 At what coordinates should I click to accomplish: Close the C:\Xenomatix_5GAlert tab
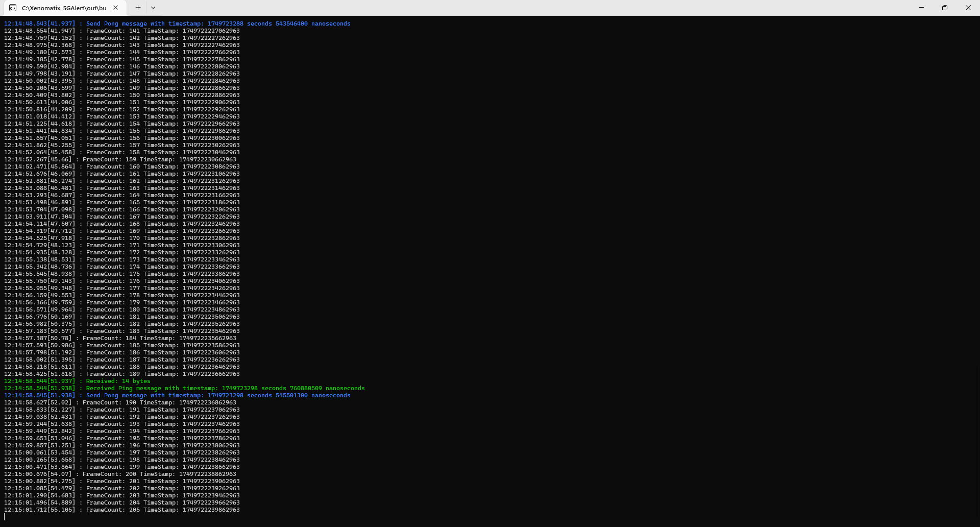(116, 8)
